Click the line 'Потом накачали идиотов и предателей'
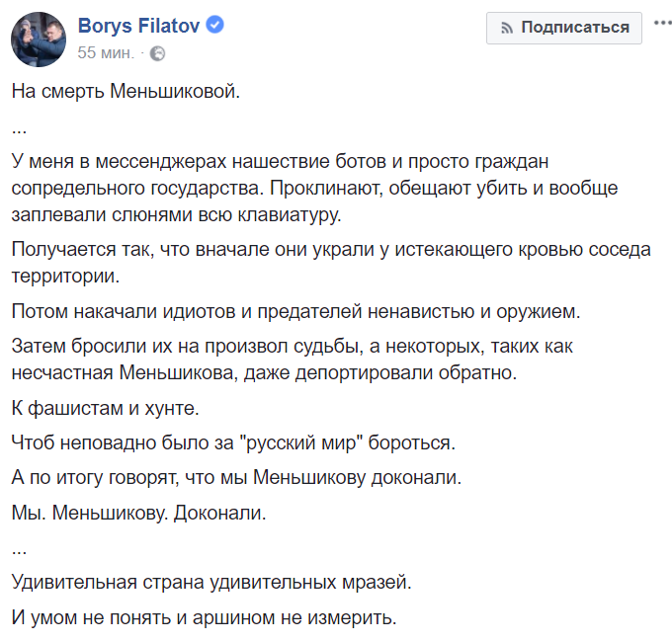This screenshot has height=642, width=672. pyautogui.click(x=296, y=312)
